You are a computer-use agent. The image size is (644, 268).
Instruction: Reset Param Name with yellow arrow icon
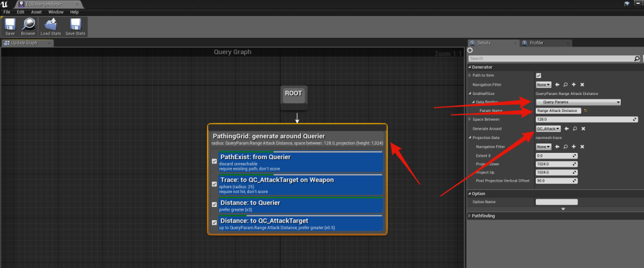(x=586, y=111)
